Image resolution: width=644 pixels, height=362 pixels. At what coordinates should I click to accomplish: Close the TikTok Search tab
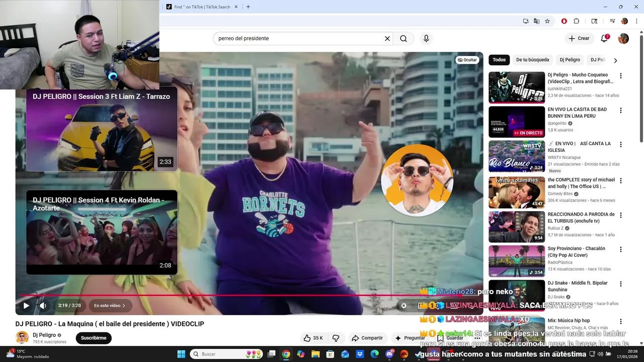coord(236,7)
